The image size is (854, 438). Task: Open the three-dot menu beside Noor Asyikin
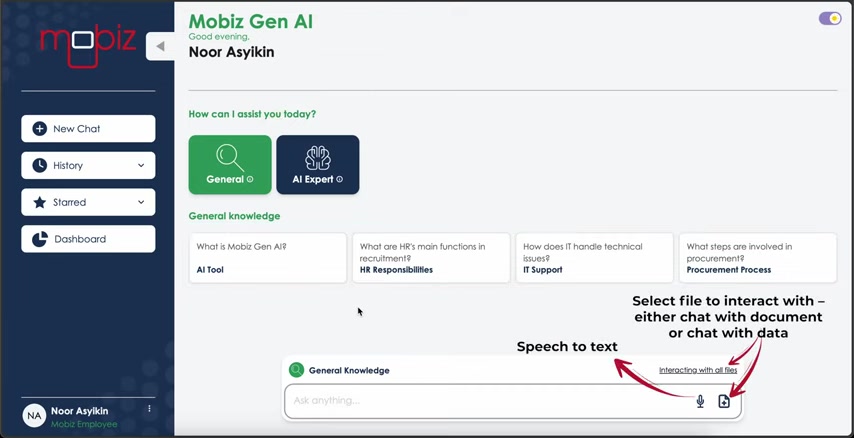click(149, 409)
